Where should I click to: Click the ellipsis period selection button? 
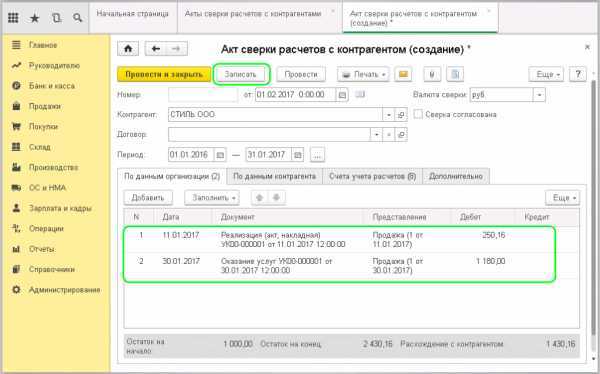pyautogui.click(x=318, y=155)
